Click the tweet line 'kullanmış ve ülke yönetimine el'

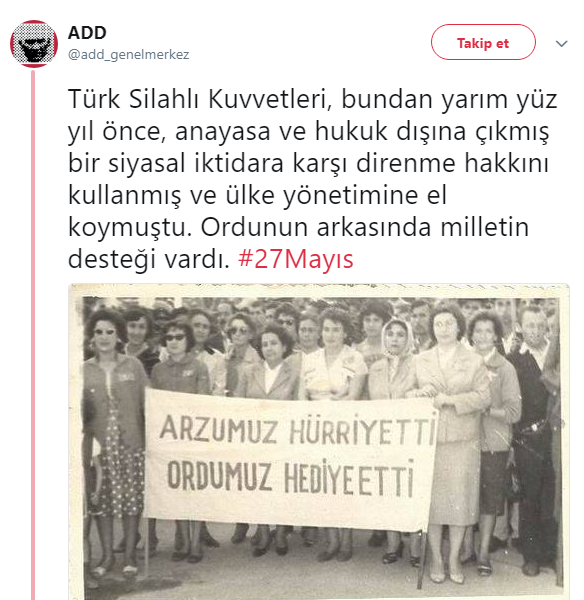pyautogui.click(x=257, y=196)
